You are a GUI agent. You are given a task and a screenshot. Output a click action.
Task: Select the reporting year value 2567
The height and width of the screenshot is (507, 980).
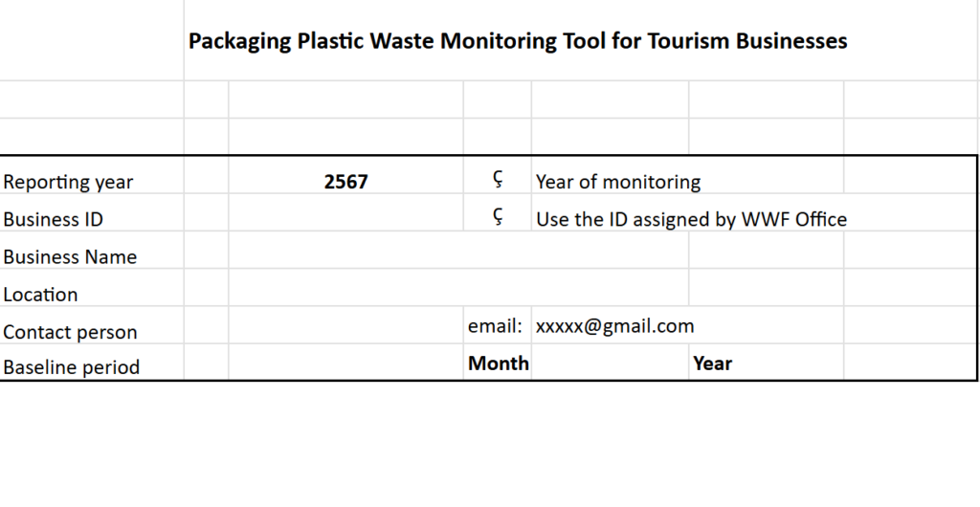(345, 182)
